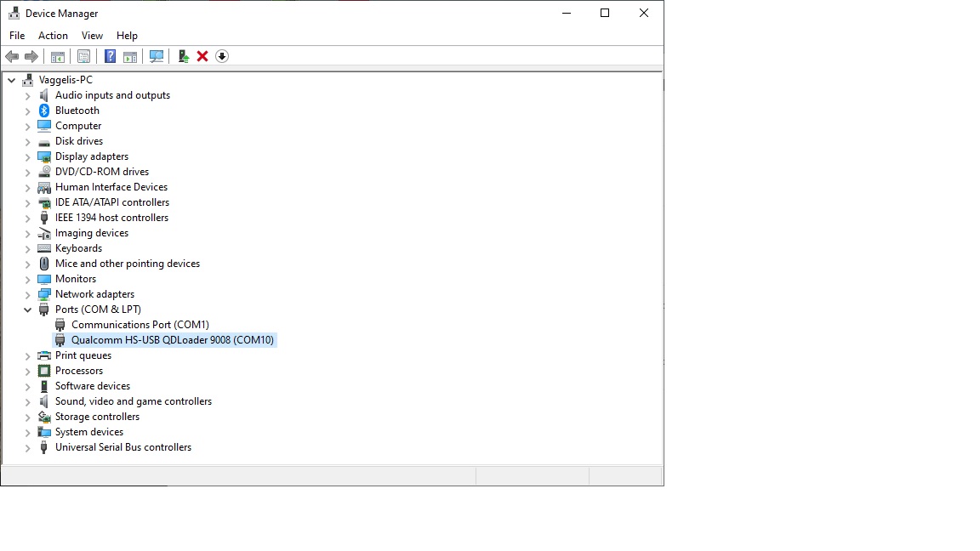Click the Communications Port COM1 icon
Viewport: 980px width, 551px height.
60,325
